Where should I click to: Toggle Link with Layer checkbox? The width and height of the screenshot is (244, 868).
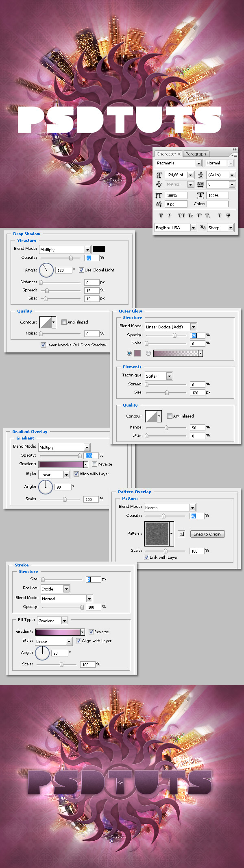click(146, 557)
